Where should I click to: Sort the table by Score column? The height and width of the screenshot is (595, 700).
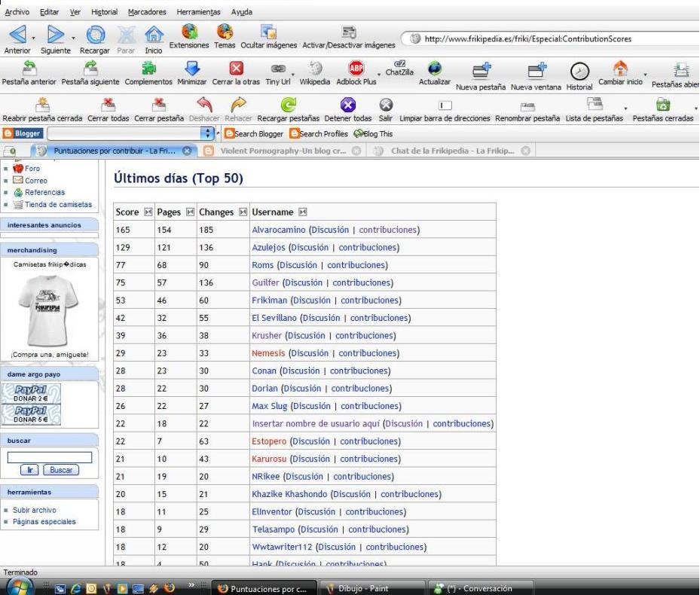point(148,212)
